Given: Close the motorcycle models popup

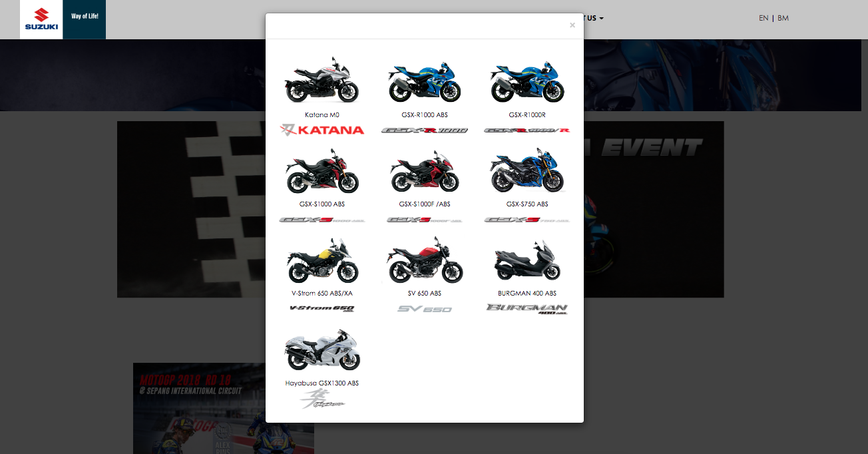Looking at the screenshot, I should pos(572,25).
